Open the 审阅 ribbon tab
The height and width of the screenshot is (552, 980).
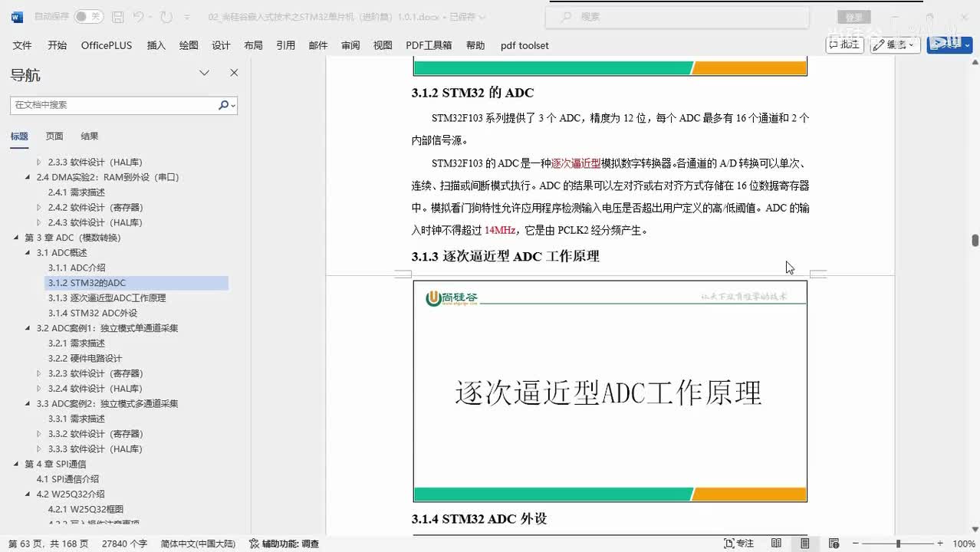pyautogui.click(x=350, y=45)
